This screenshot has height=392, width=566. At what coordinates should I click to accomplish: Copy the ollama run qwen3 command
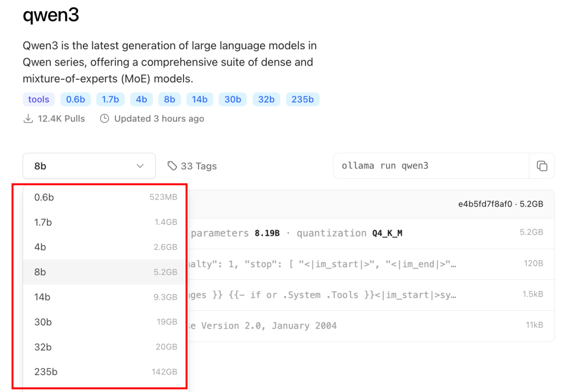542,166
